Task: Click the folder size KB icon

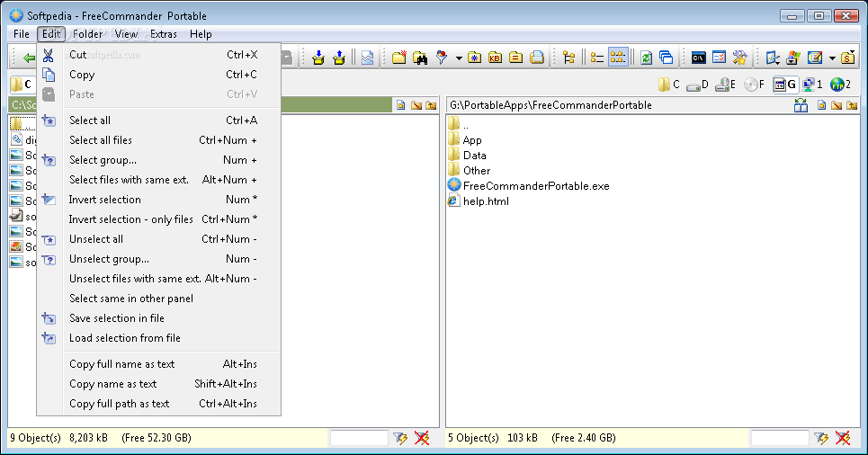Action: [495, 57]
